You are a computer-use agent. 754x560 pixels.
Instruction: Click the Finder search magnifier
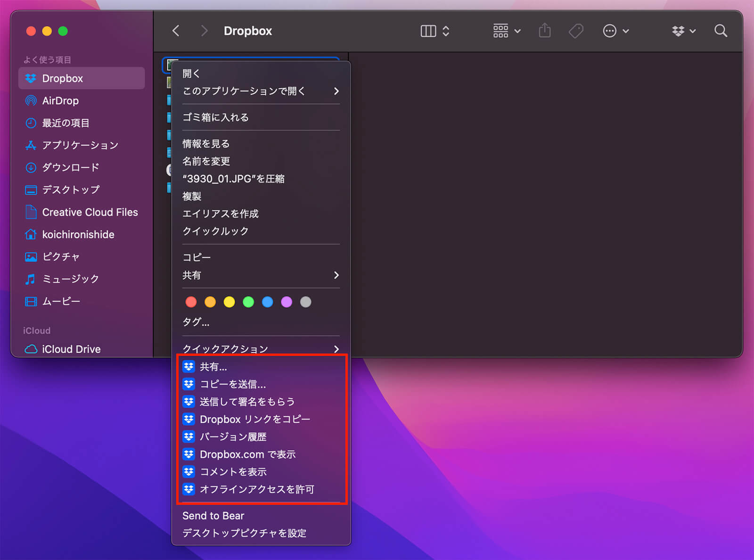pyautogui.click(x=721, y=31)
